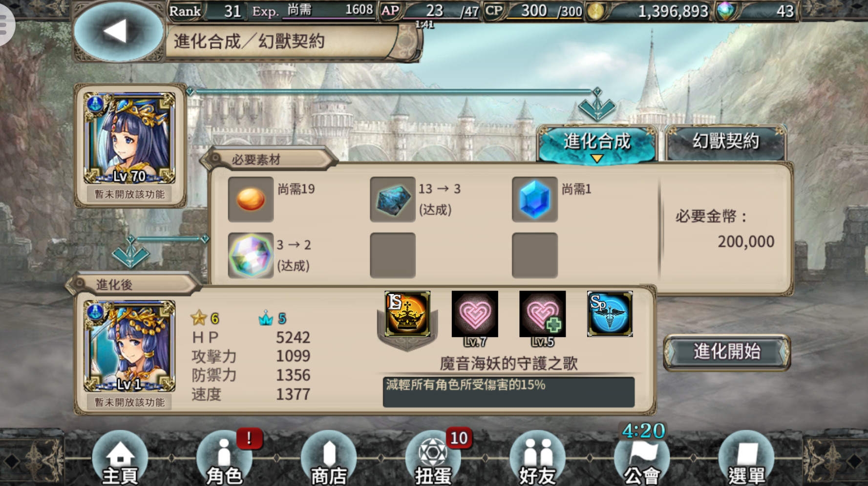Screen dimensions: 868x486
Task: Select the Lv 70 character portrait
Action: (x=129, y=138)
